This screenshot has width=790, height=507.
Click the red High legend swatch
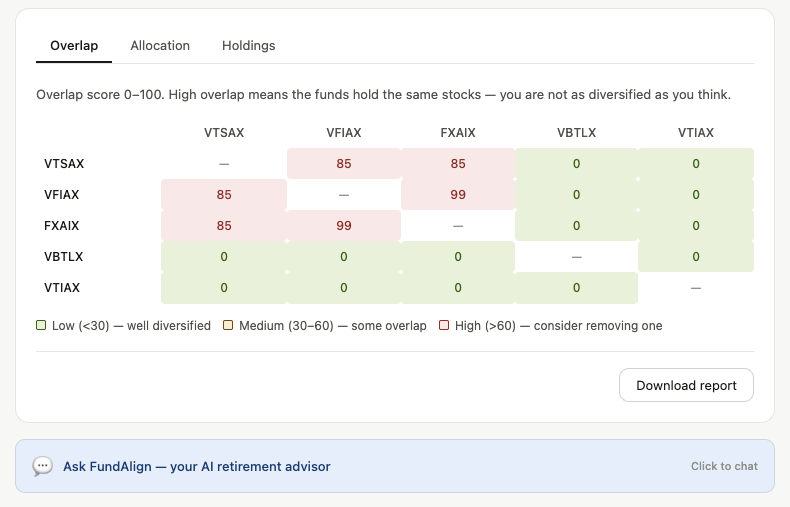(444, 325)
